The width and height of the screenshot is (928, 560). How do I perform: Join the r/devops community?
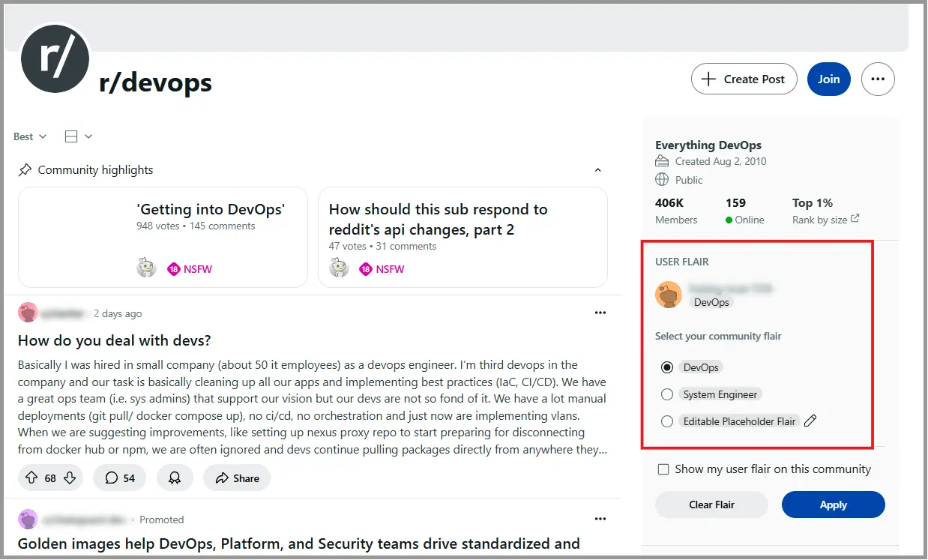pos(828,79)
